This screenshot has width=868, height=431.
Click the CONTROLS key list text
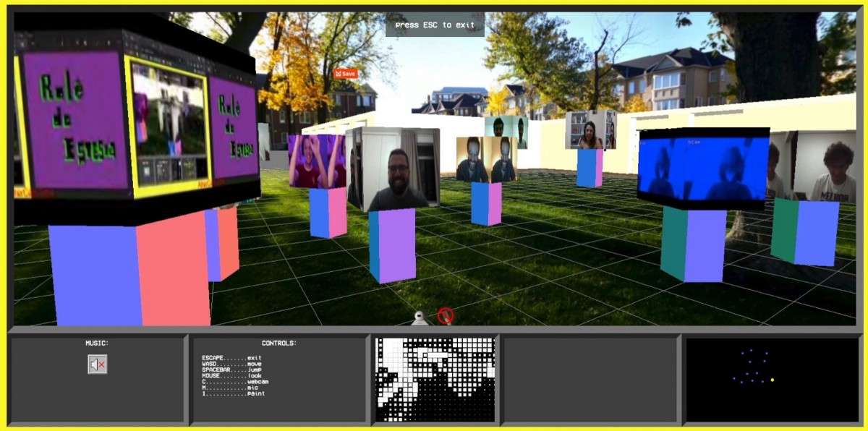233,375
